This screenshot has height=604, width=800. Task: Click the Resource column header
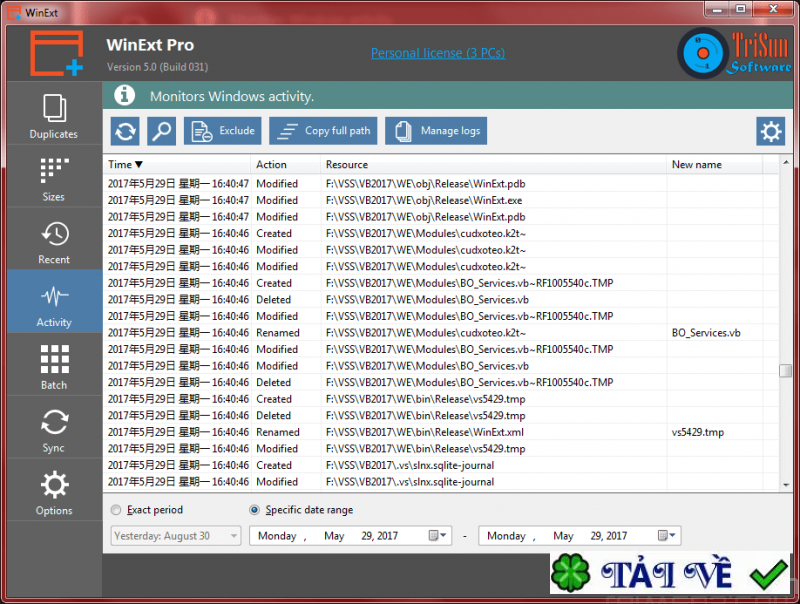click(x=493, y=164)
